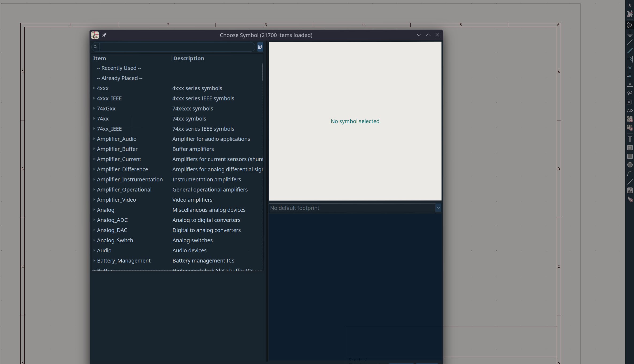Select the add symbol (op-amp) tool
Viewport: 634px width, 364px height.
click(630, 25)
